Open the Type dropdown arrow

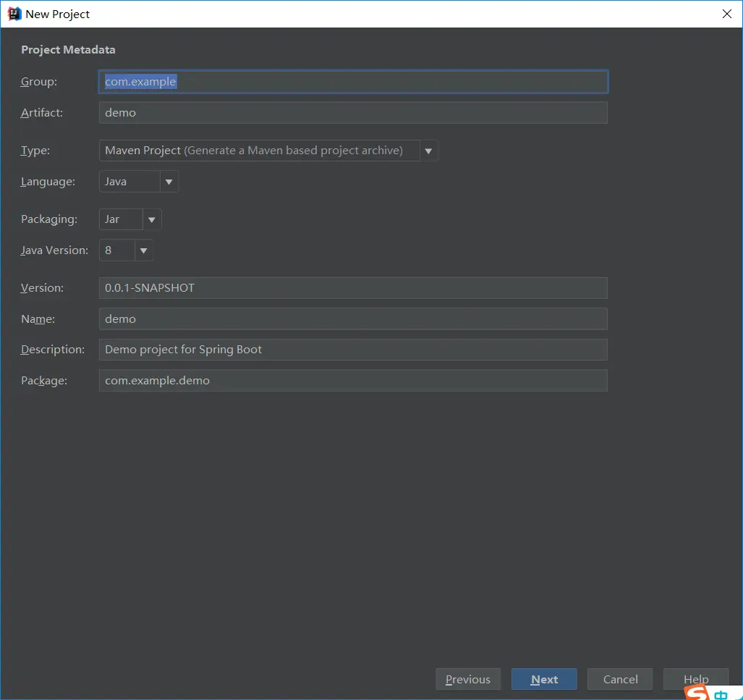point(428,151)
